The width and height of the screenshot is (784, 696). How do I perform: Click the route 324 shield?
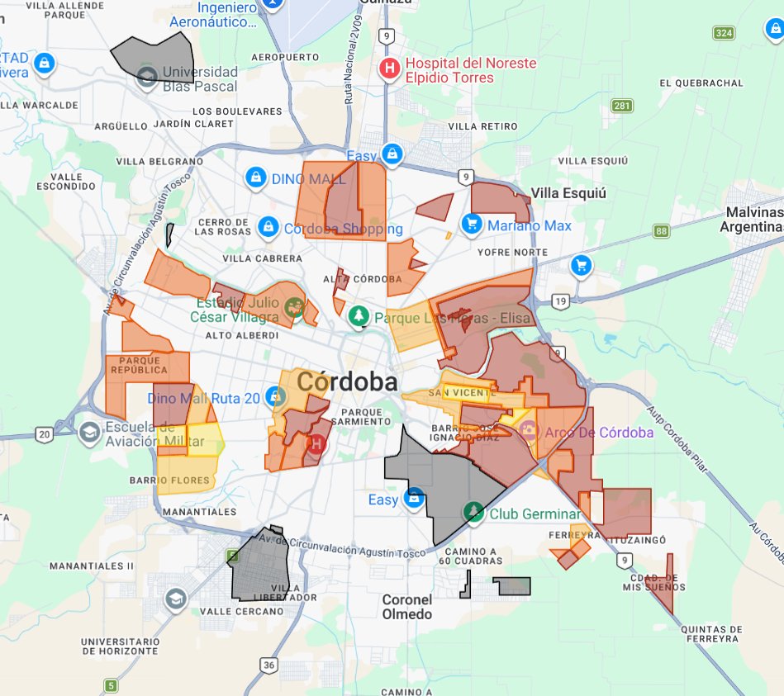pos(724,33)
